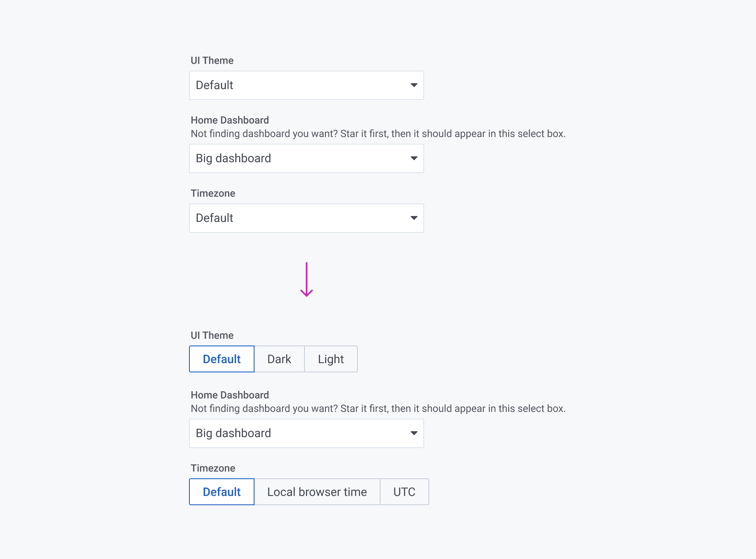The height and width of the screenshot is (559, 756).
Task: Click the magenta downward arrow graphic
Action: pos(307,279)
